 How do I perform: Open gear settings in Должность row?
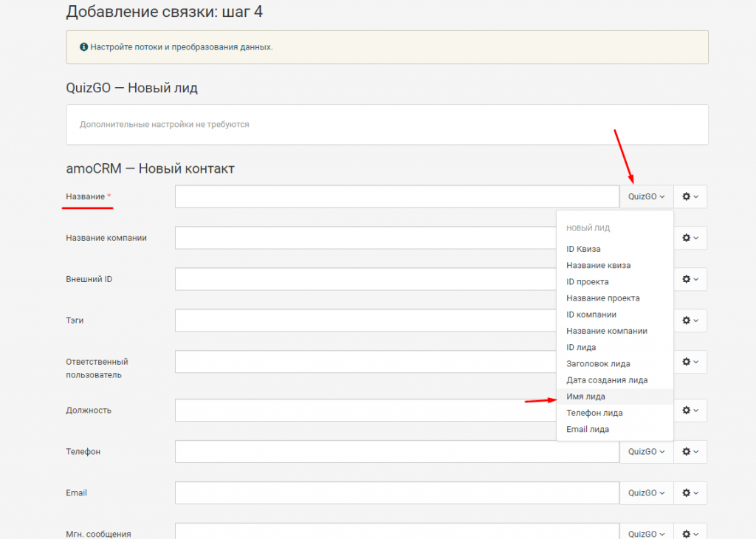690,411
